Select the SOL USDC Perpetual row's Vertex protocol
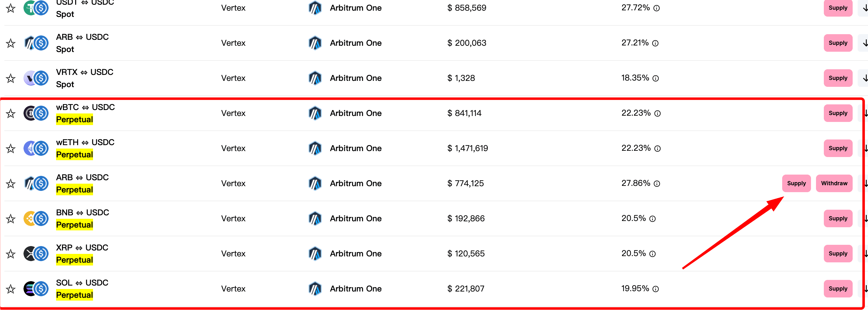 click(x=233, y=289)
